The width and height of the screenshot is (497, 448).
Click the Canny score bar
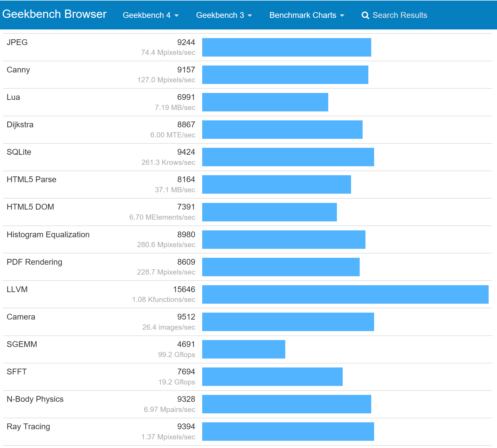(285, 75)
